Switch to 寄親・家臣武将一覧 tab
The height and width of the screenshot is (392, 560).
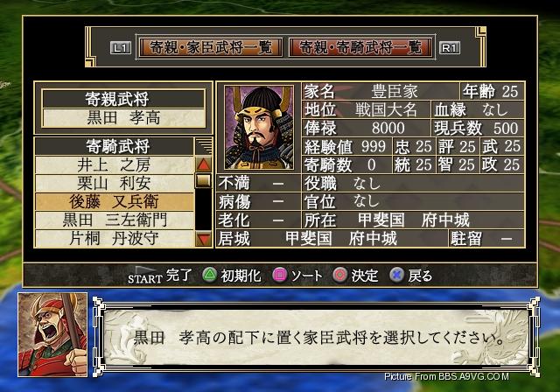pos(211,47)
